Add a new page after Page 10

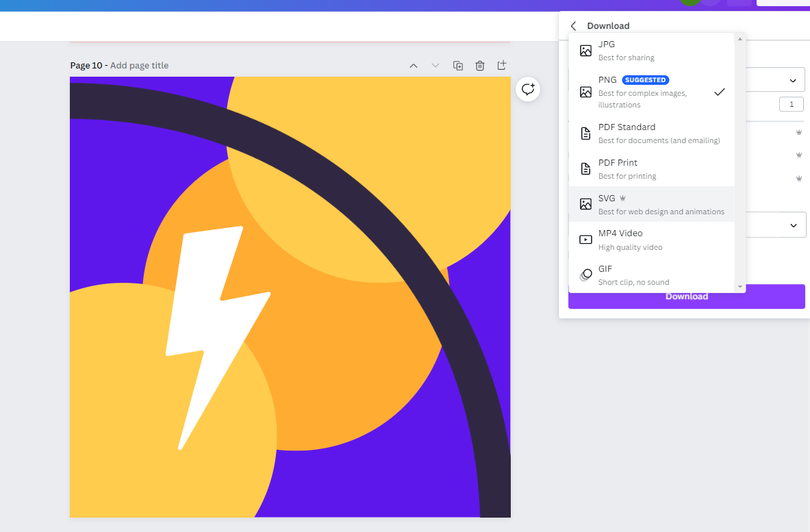502,65
